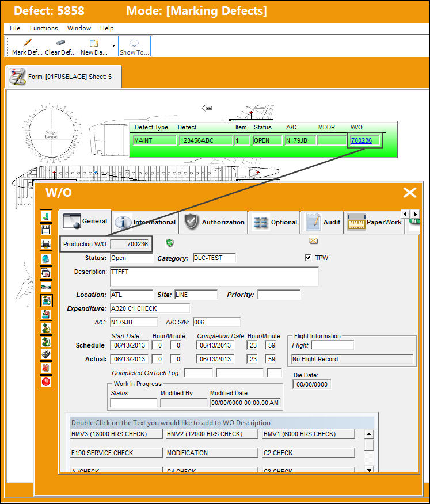
Task: Open the dropdown arrow beside New Da...
Action: pyautogui.click(x=113, y=45)
